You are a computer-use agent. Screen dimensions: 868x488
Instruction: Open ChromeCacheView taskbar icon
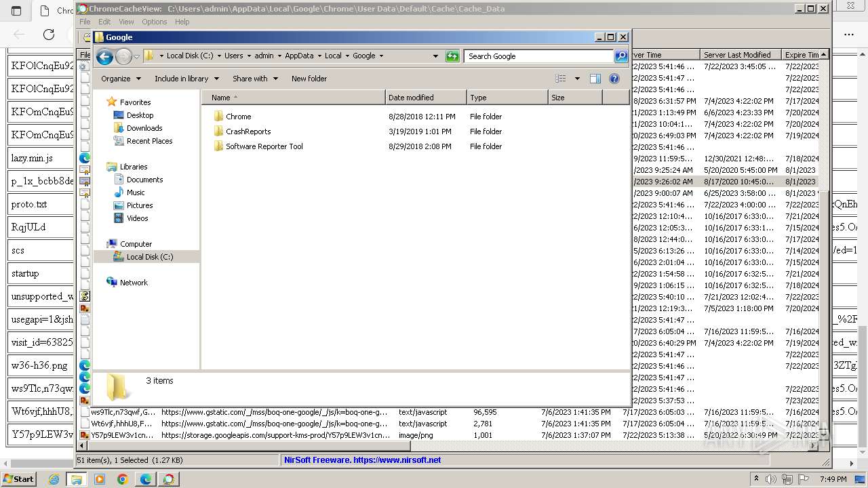point(169,479)
